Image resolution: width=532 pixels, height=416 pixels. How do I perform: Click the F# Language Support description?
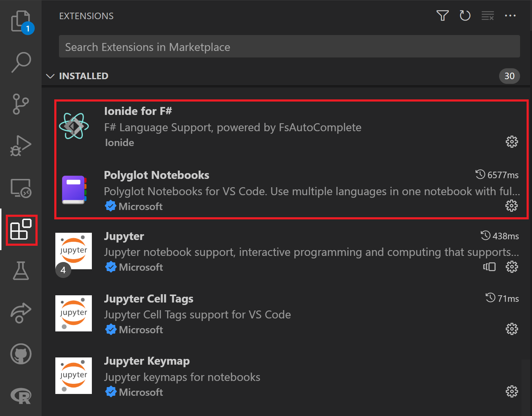pyautogui.click(x=233, y=128)
